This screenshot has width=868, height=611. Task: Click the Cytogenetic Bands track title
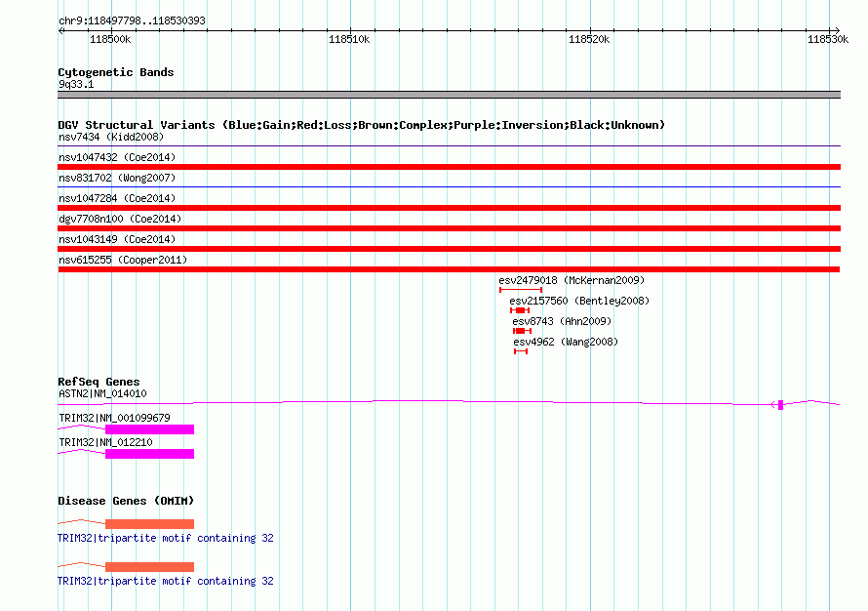tap(116, 72)
